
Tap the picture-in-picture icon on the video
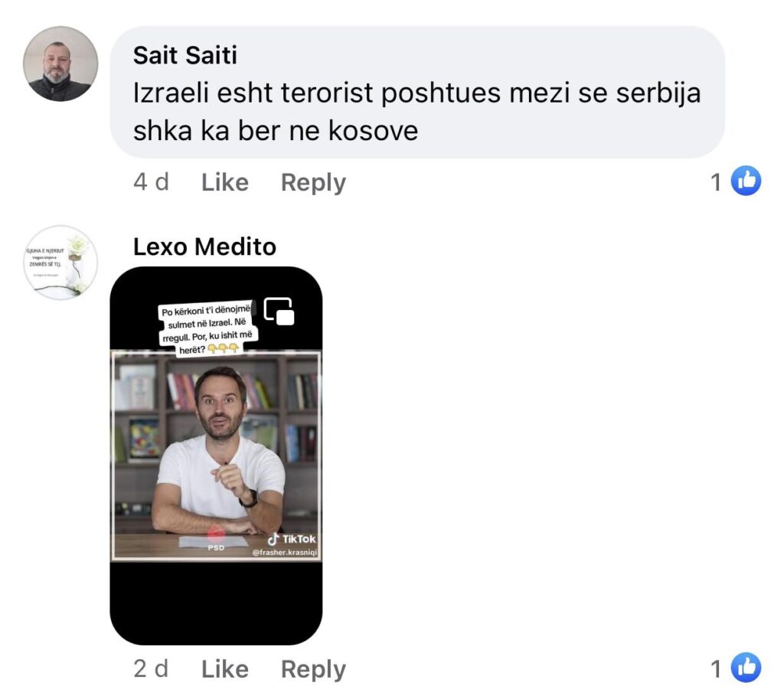[x=279, y=312]
